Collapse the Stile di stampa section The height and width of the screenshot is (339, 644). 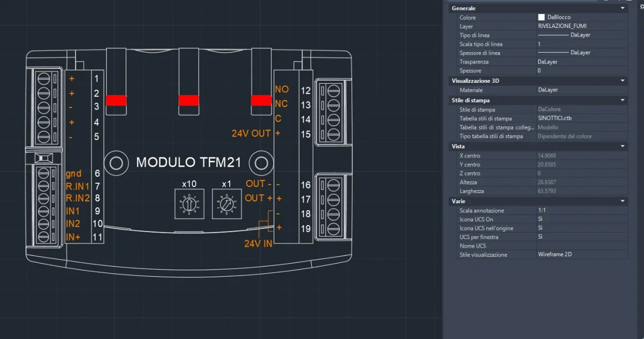tap(623, 100)
